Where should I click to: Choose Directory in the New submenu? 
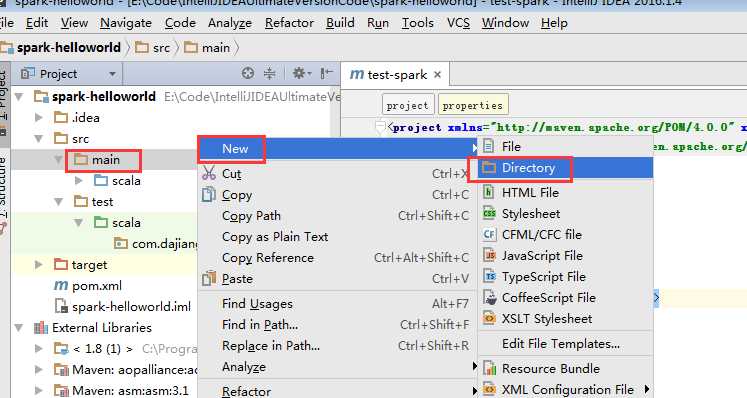pyautogui.click(x=565, y=168)
